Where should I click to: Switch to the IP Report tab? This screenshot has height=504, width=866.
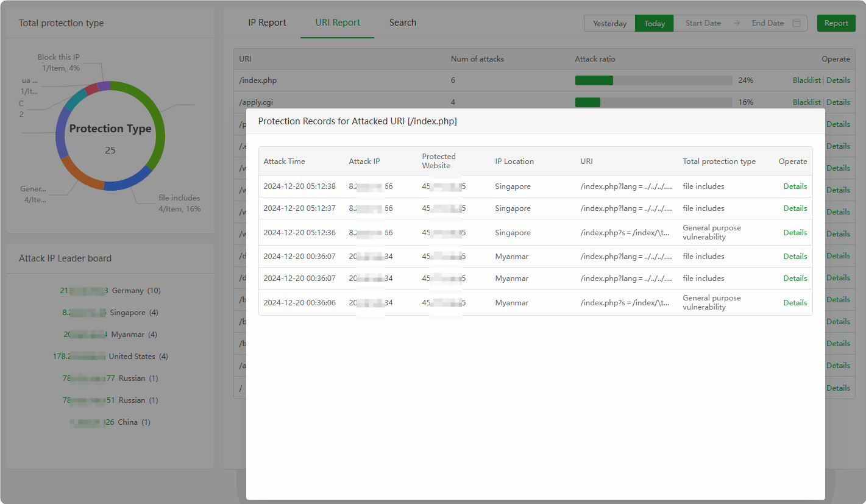[267, 23]
